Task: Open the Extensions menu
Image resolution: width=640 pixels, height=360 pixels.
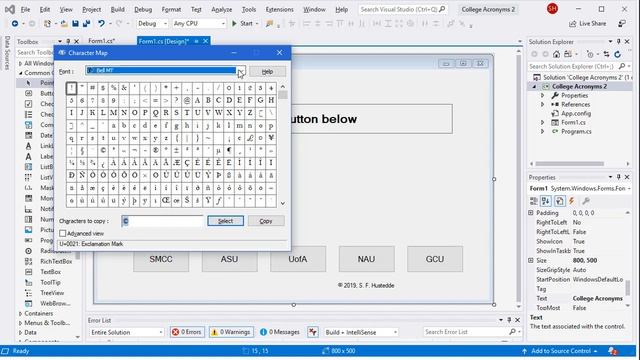Action: point(279,9)
